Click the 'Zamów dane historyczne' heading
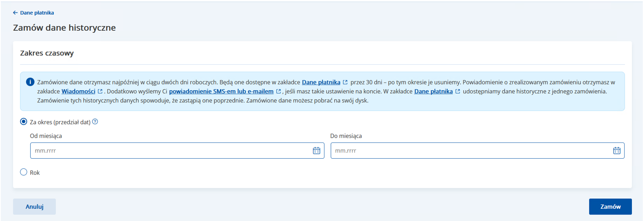Viewport: 644px width, 221px height. [x=64, y=28]
